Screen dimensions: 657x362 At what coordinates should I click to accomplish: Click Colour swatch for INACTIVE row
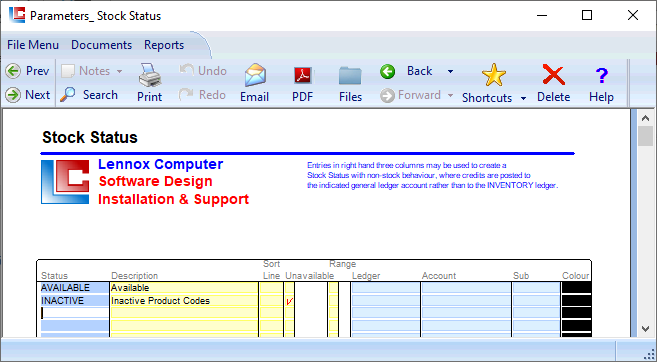pyautogui.click(x=577, y=301)
